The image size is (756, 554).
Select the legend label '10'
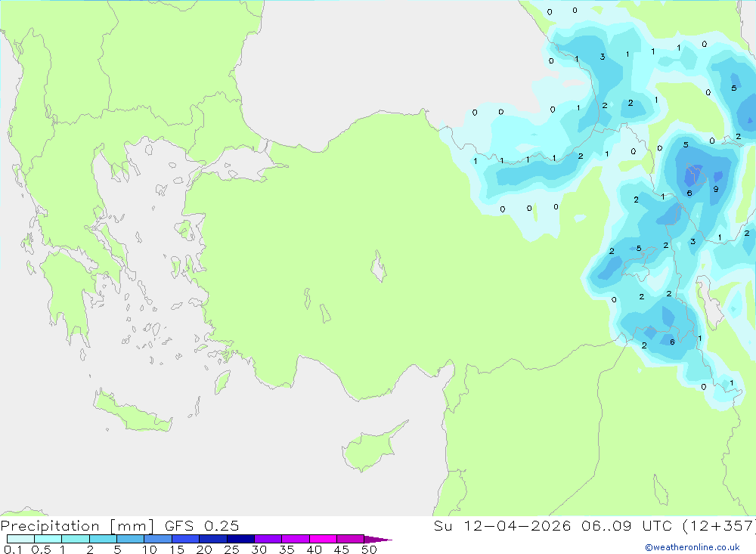pyautogui.click(x=150, y=549)
